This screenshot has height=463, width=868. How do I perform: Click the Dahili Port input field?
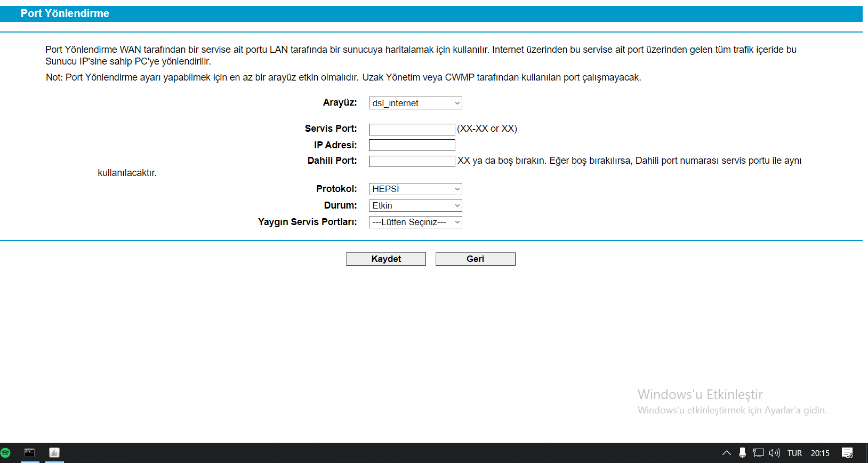pyautogui.click(x=412, y=161)
